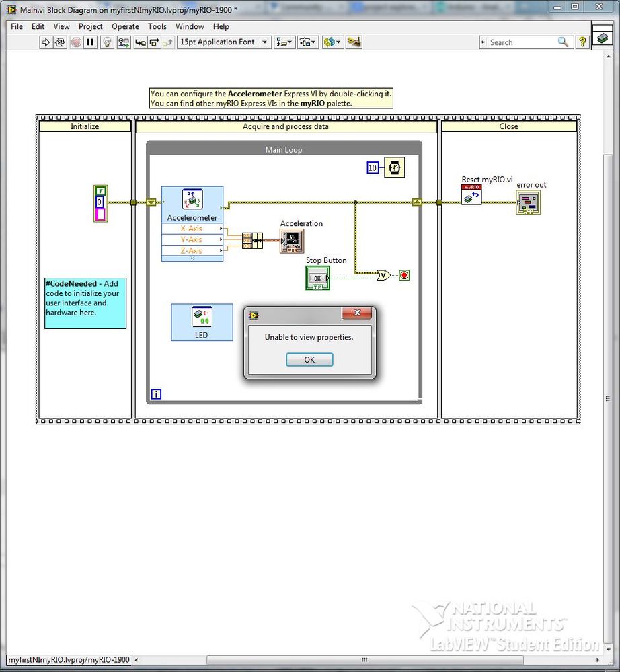Open the Tools menu

pyautogui.click(x=157, y=27)
